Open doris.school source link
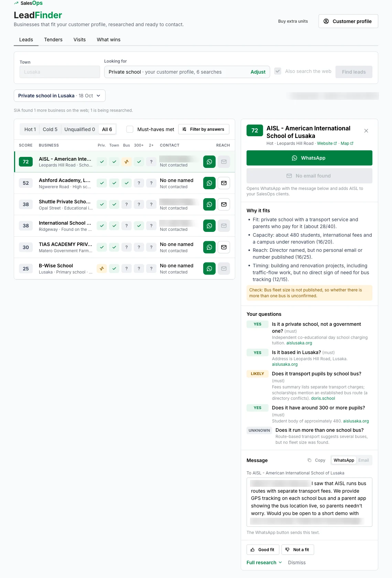The image size is (392, 578). click(323, 398)
